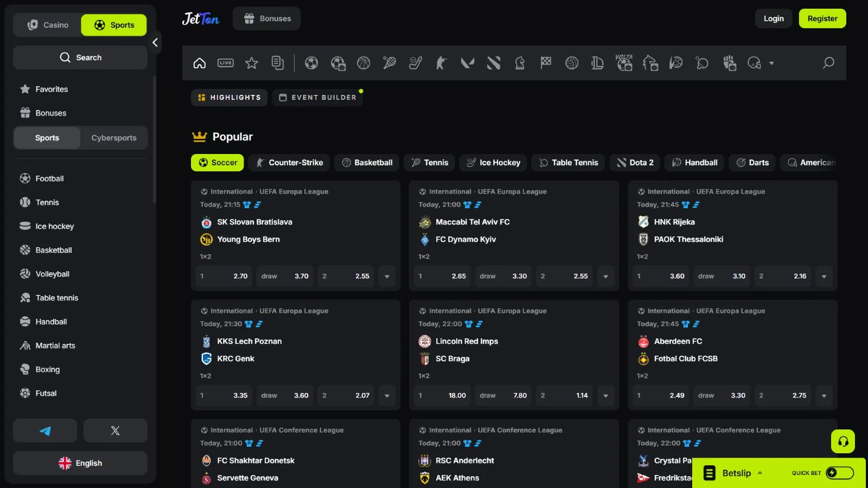Click the favorites star icon in toolbar

coord(252,63)
